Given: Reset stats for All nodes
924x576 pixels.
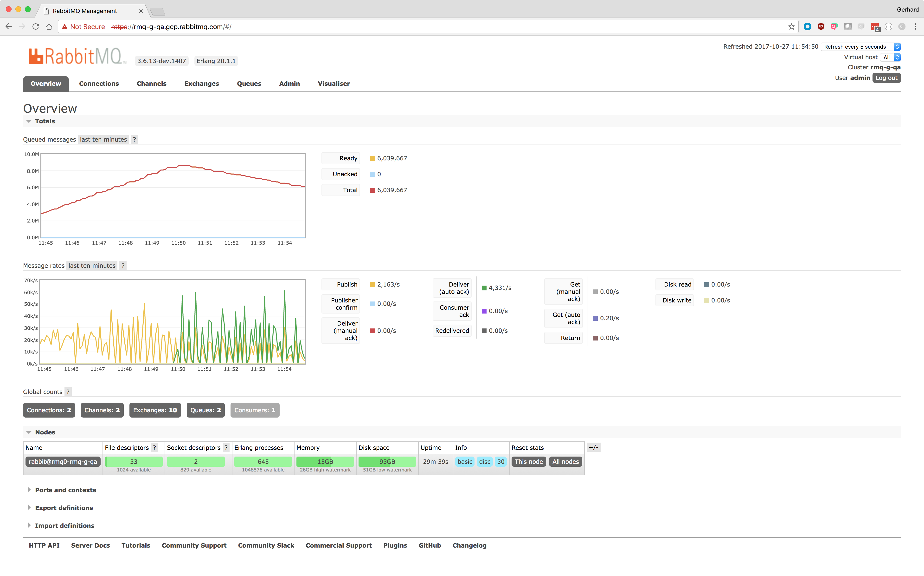Looking at the screenshot, I should 565,462.
